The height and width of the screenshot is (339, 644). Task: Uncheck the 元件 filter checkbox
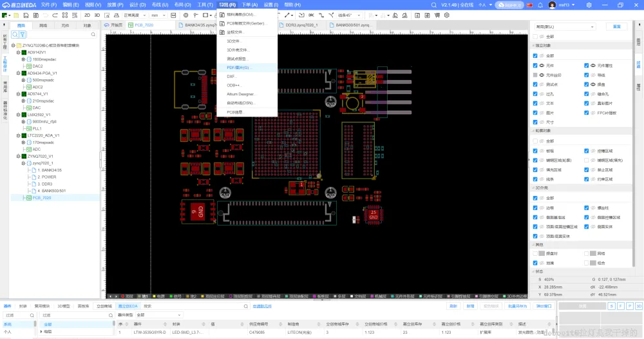pos(535,65)
